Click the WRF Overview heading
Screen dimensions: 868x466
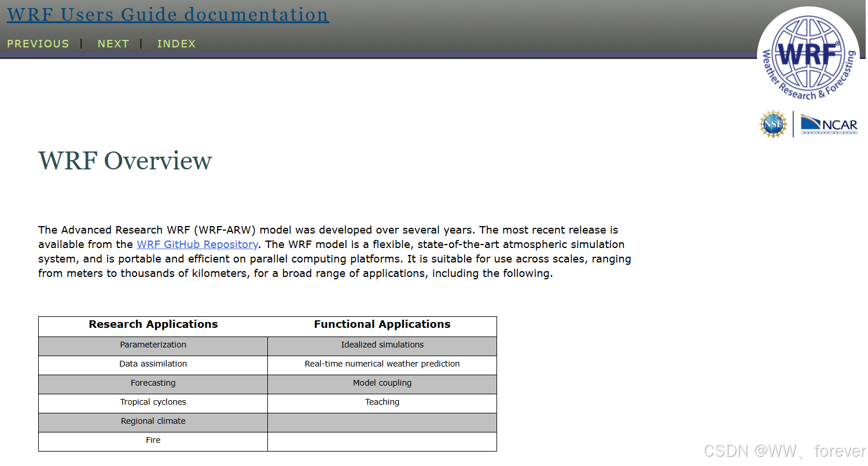pos(125,161)
